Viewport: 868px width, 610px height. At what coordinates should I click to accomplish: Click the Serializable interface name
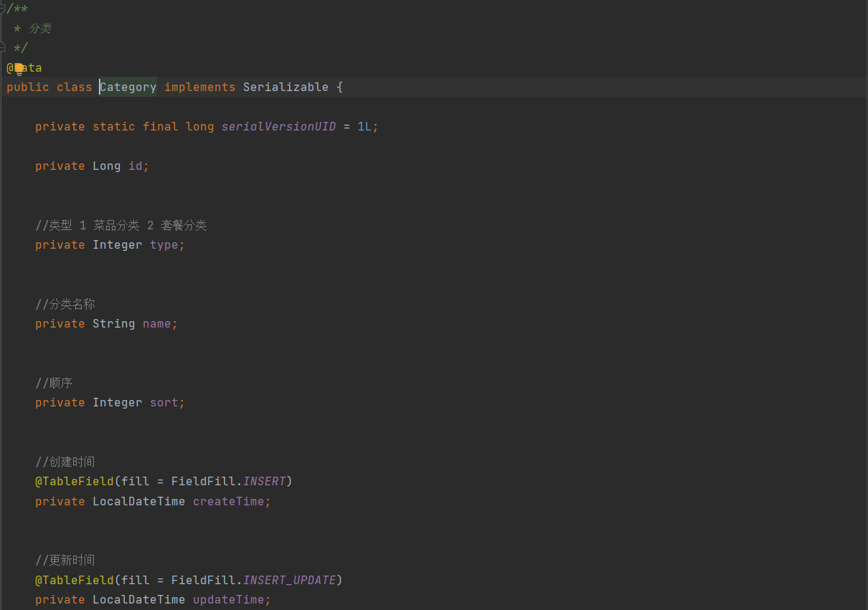tap(285, 87)
